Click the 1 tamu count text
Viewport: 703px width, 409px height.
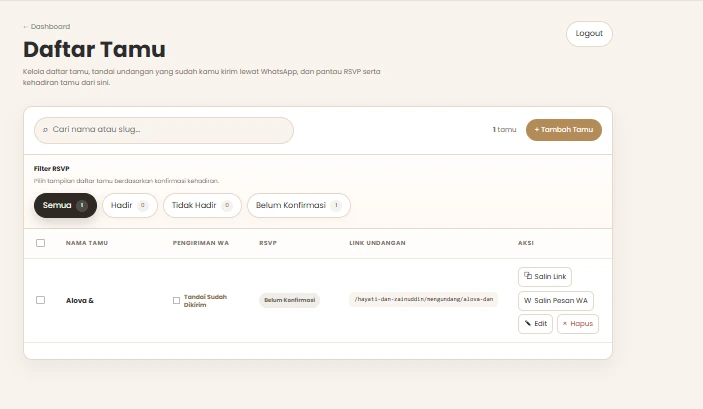point(504,130)
